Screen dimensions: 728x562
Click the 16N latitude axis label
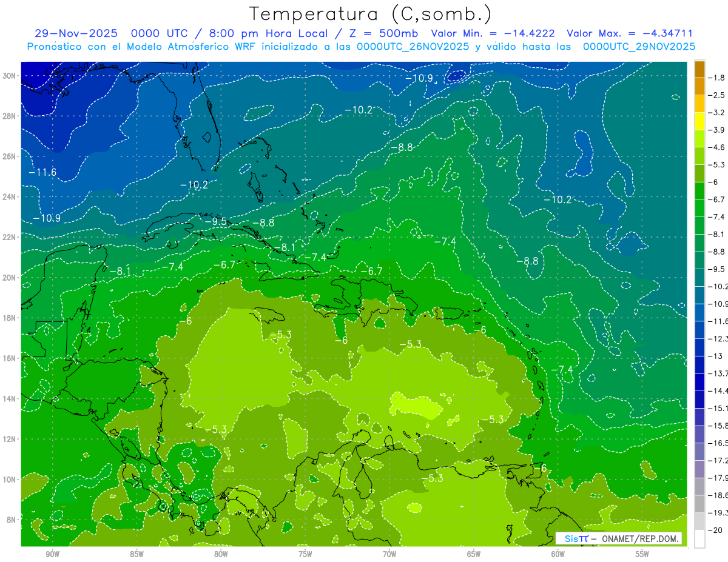(x=10, y=358)
